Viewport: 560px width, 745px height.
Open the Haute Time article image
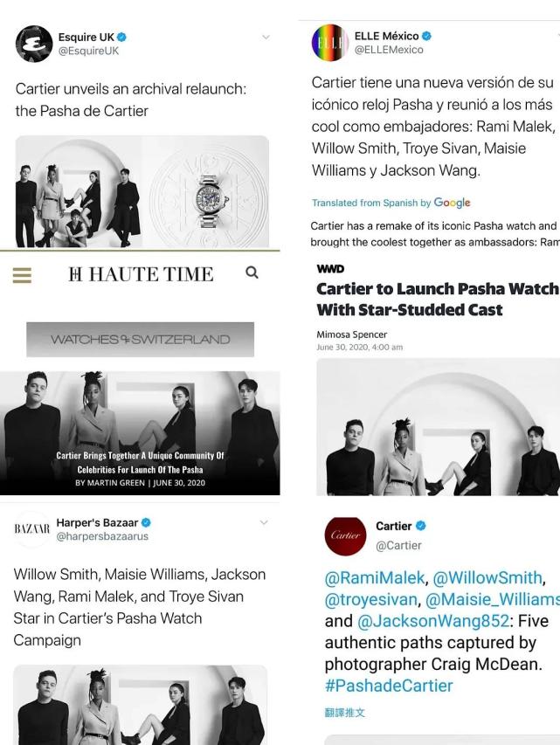pyautogui.click(x=140, y=433)
